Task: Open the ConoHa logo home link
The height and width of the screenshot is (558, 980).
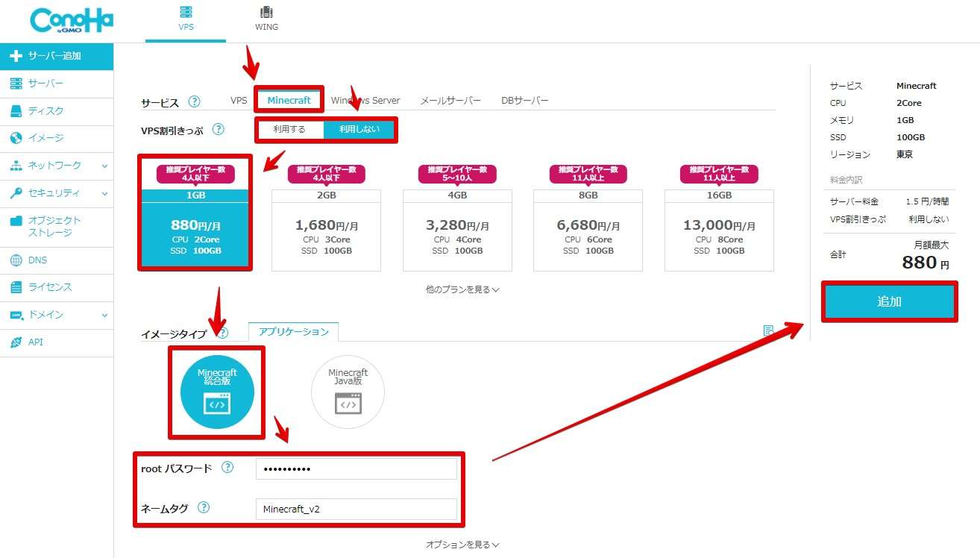Action: 72,20
